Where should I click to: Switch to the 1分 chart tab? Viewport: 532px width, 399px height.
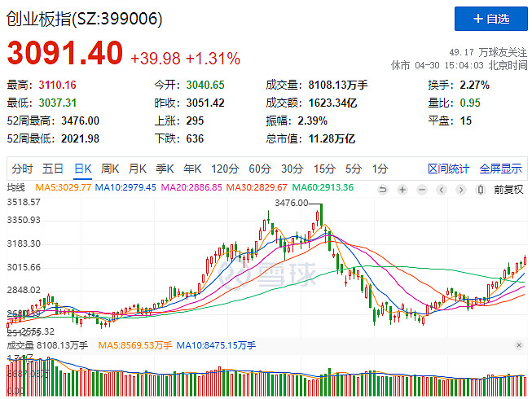pyautogui.click(x=380, y=169)
